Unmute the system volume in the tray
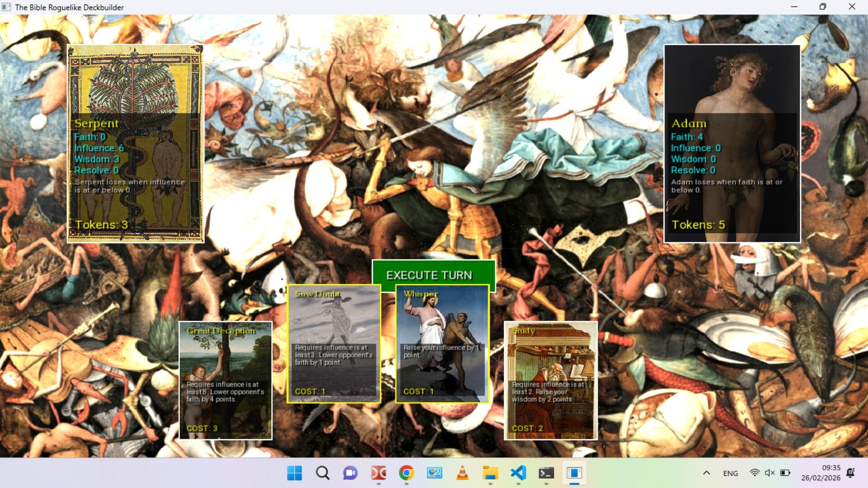The image size is (868, 488). 769,474
